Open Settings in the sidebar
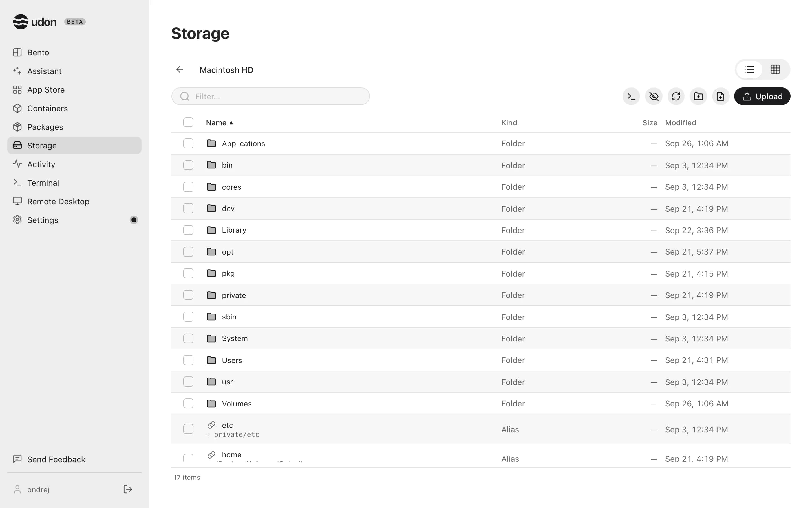The image size is (812, 508). pos(74,220)
